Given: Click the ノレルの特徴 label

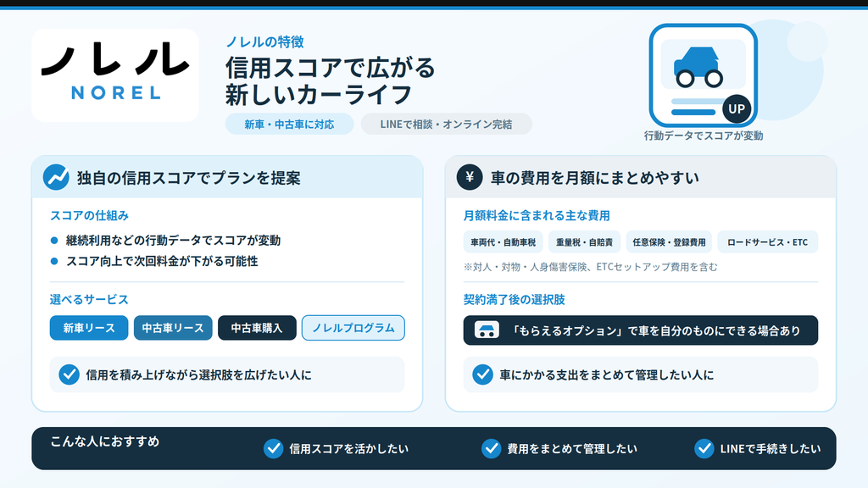Looking at the screenshot, I should [x=264, y=42].
